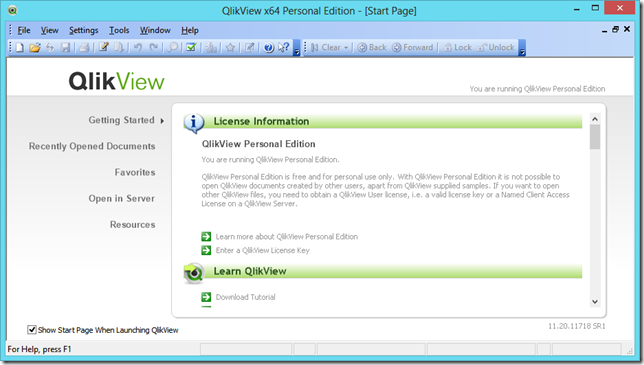The height and width of the screenshot is (365, 644).
Task: Click the Learn QlikView section icon
Action: click(x=193, y=273)
